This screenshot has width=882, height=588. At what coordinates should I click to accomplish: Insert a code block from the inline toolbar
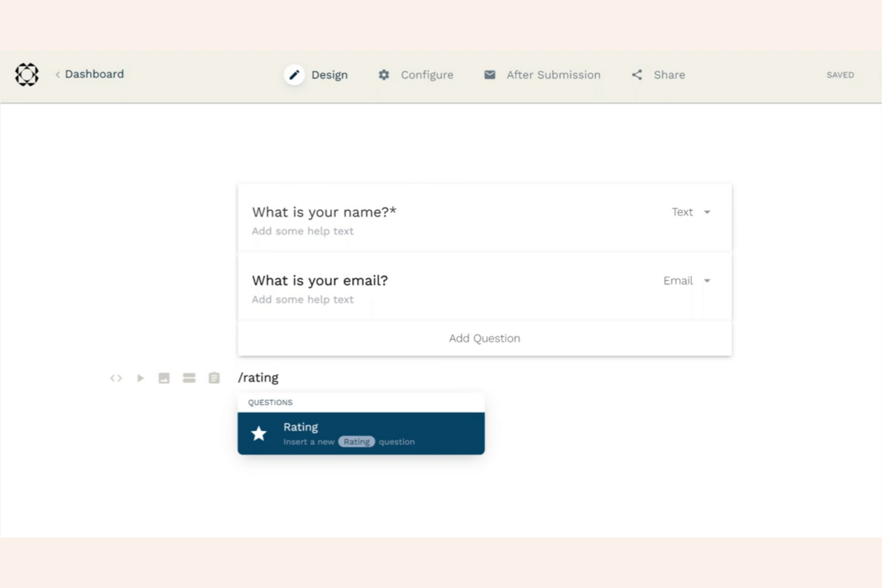click(x=115, y=378)
